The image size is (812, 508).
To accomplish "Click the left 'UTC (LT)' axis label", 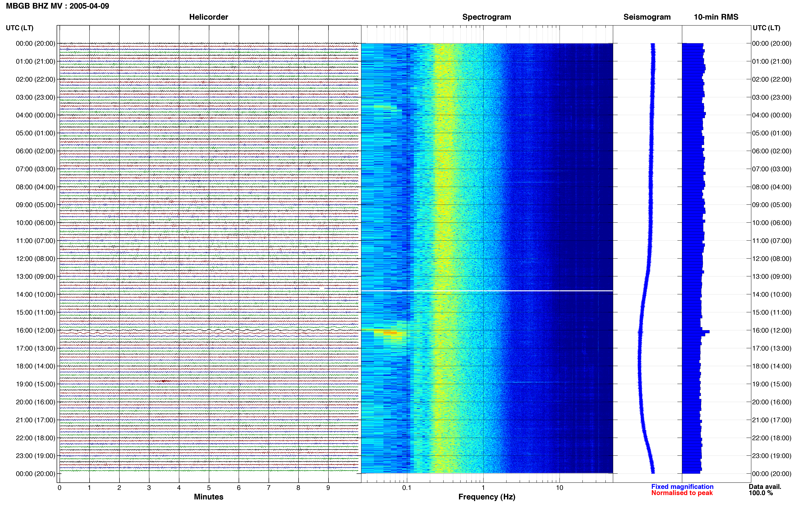I will coord(19,28).
